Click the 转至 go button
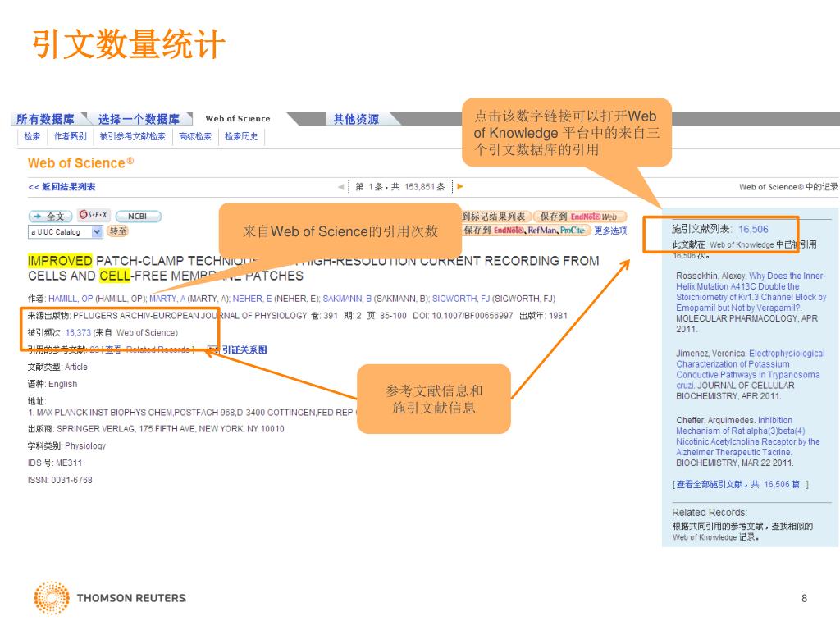Screen dimensions: 840x630 (x=118, y=231)
